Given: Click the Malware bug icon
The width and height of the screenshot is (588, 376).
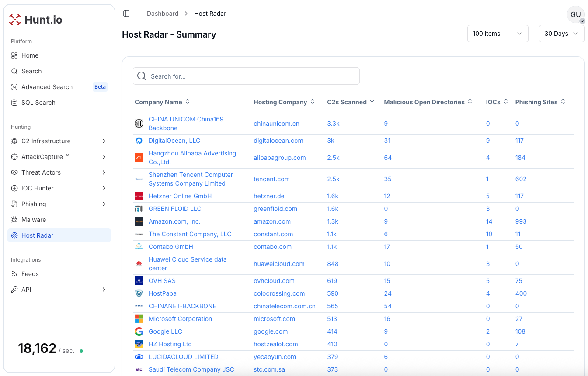Looking at the screenshot, I should point(14,220).
